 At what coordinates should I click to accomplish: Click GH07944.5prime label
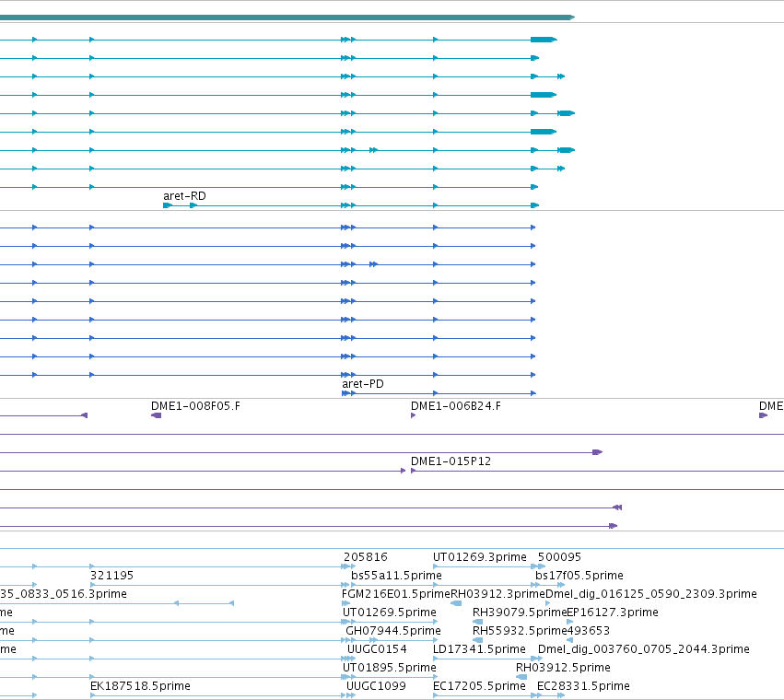tap(393, 631)
